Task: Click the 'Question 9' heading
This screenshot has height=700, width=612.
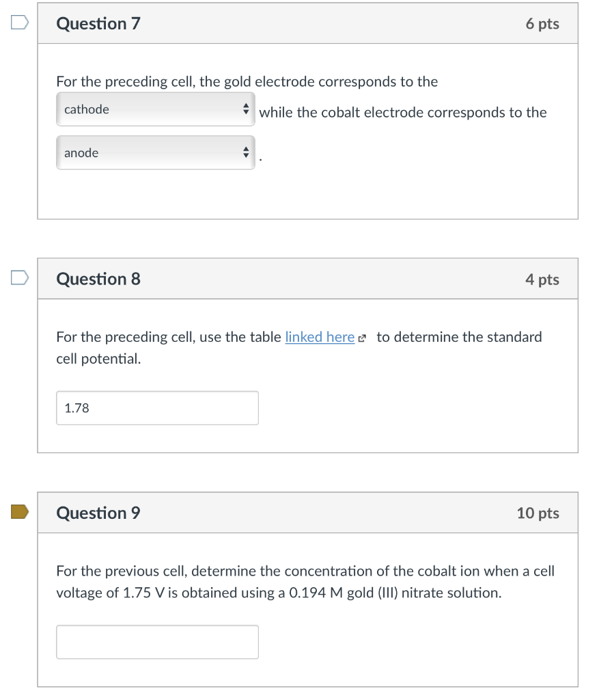Action: click(98, 513)
